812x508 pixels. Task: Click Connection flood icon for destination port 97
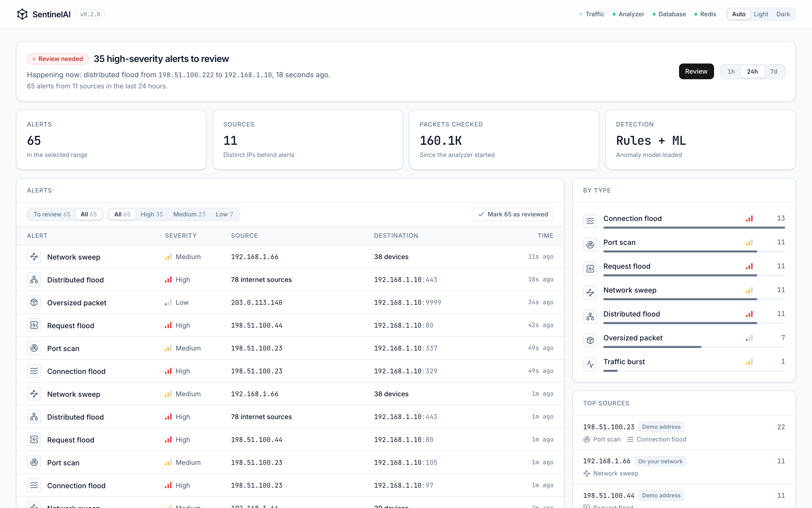34,485
